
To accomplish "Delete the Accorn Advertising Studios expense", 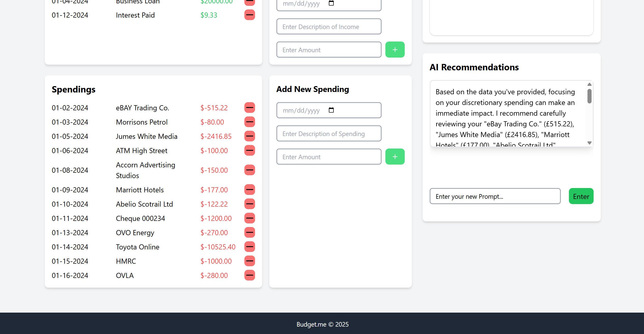I will (x=249, y=170).
